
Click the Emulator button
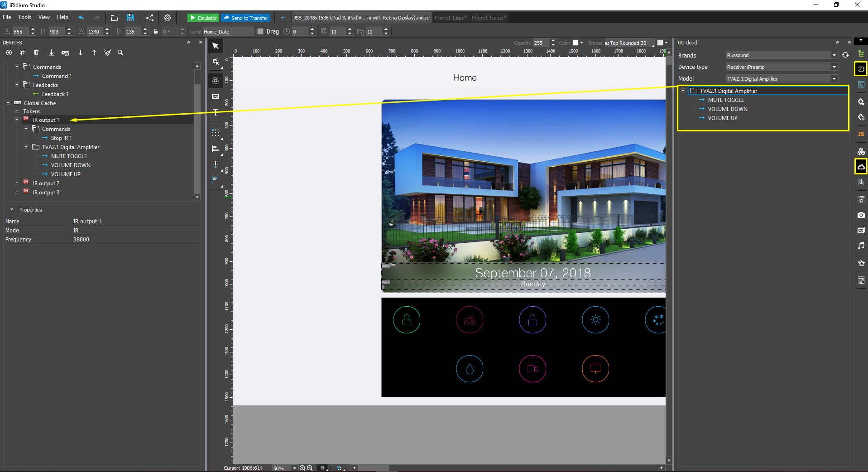pos(203,17)
